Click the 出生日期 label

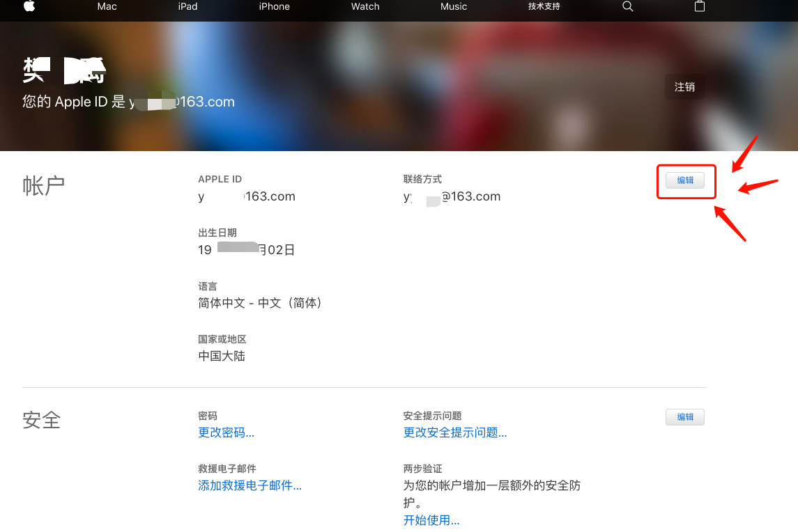click(x=217, y=233)
